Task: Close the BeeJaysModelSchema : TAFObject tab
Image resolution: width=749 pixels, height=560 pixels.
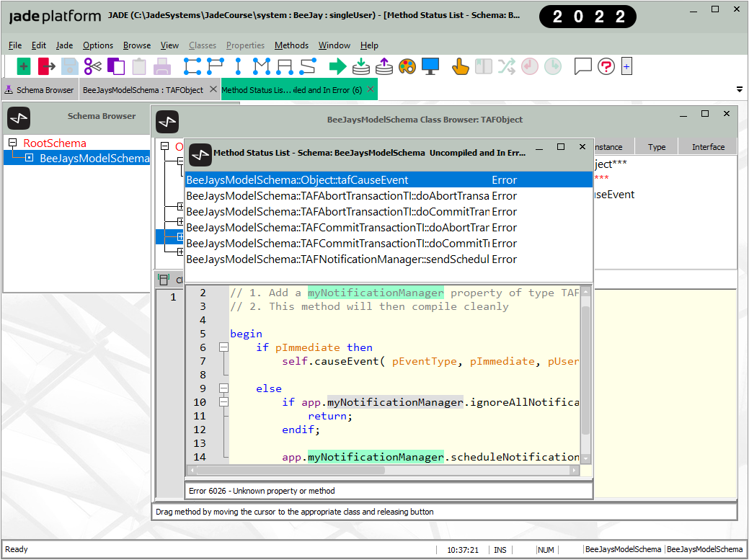Action: pyautogui.click(x=213, y=90)
